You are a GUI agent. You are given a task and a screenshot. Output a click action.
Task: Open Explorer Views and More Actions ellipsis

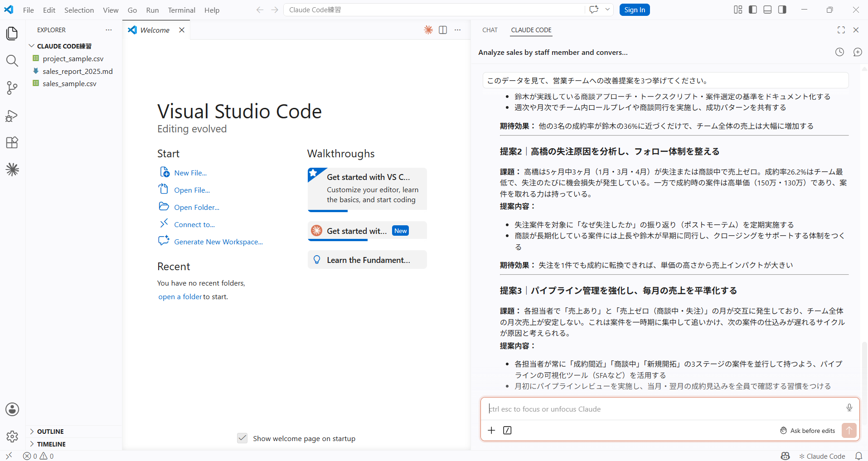pos(109,30)
